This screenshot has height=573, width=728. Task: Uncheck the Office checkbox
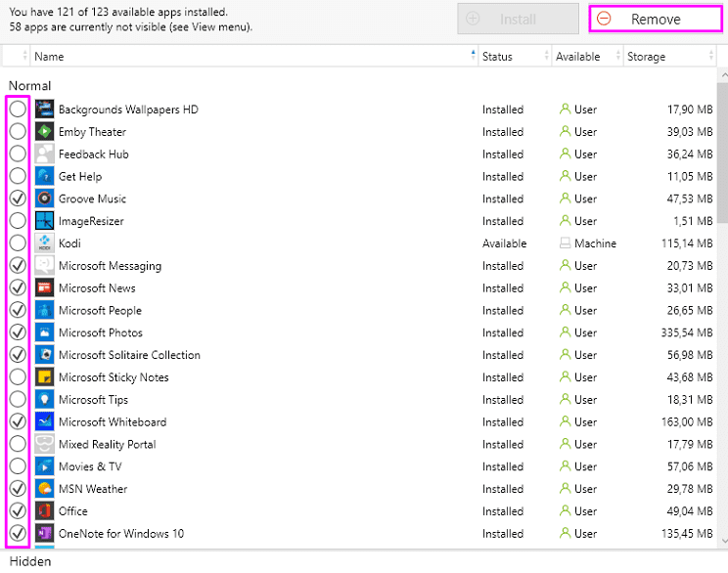(18, 510)
